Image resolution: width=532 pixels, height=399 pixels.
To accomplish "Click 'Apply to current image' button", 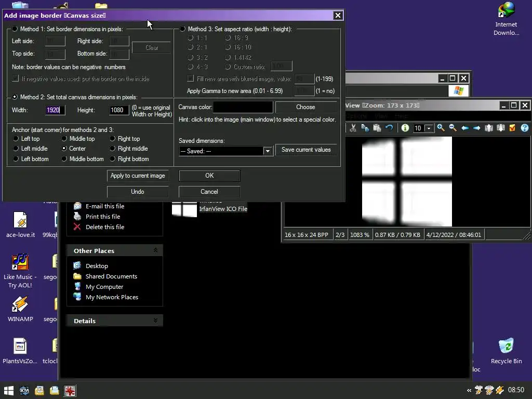I will tap(138, 176).
